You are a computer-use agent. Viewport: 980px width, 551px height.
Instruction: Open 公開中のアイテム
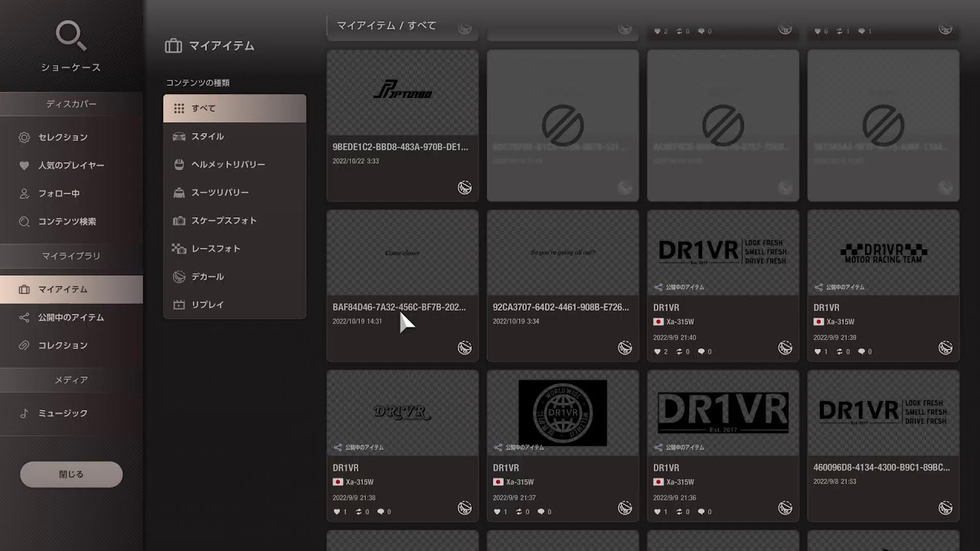click(x=71, y=317)
